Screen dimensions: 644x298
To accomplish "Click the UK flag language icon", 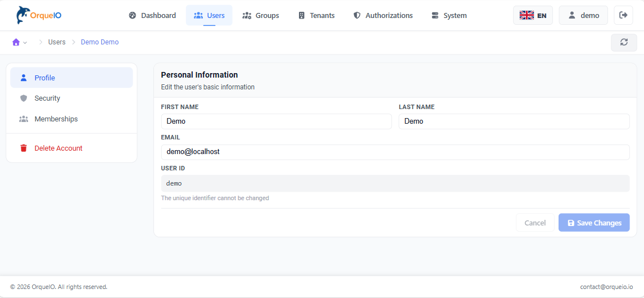I will 527,16.
